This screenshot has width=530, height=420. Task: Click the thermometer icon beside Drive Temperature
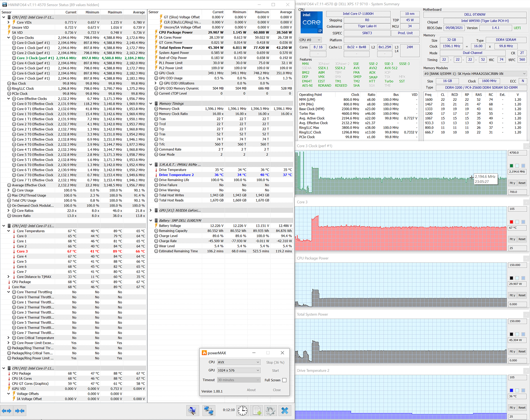click(156, 170)
